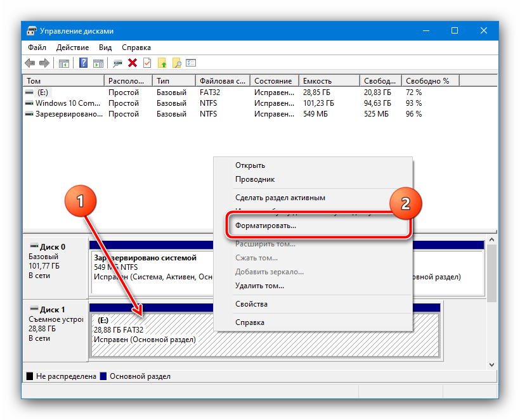
Task: Select Сделать раздел активным menu entry
Action: pos(280,198)
